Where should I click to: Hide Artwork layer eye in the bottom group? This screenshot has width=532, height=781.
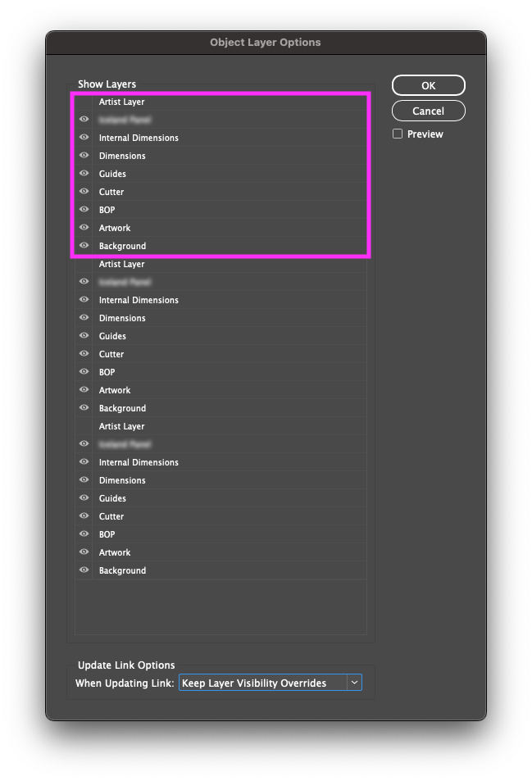pos(84,552)
